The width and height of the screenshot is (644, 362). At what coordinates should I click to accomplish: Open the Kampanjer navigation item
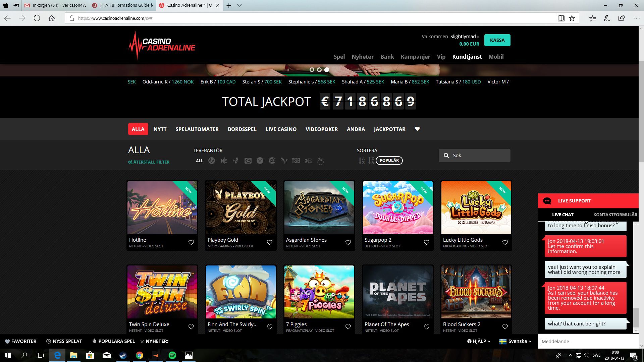pos(415,57)
